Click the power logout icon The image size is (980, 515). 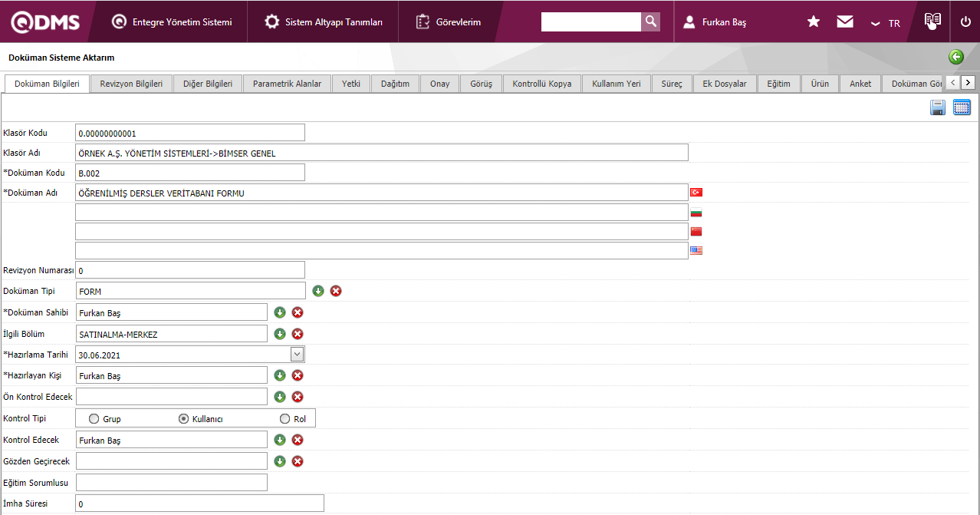tap(965, 22)
